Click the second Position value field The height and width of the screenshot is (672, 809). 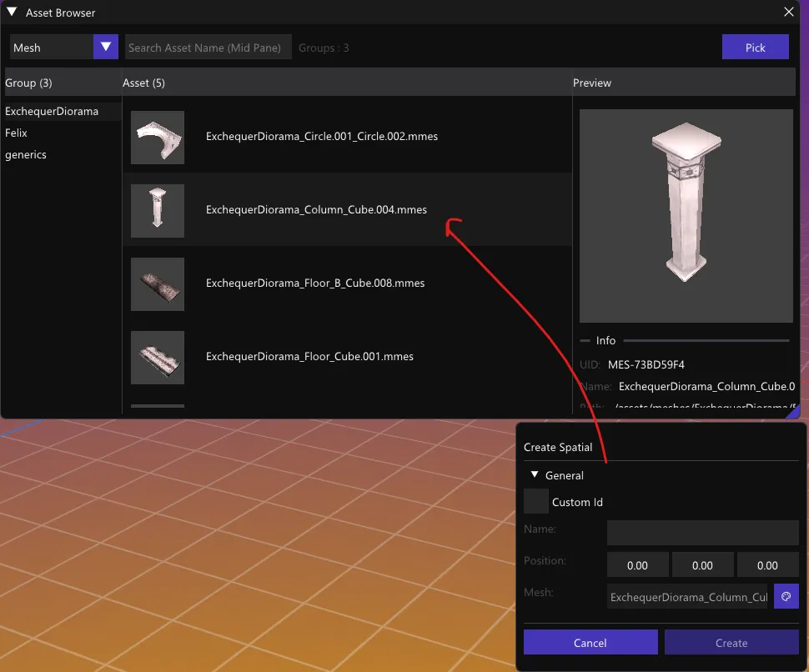point(702,564)
